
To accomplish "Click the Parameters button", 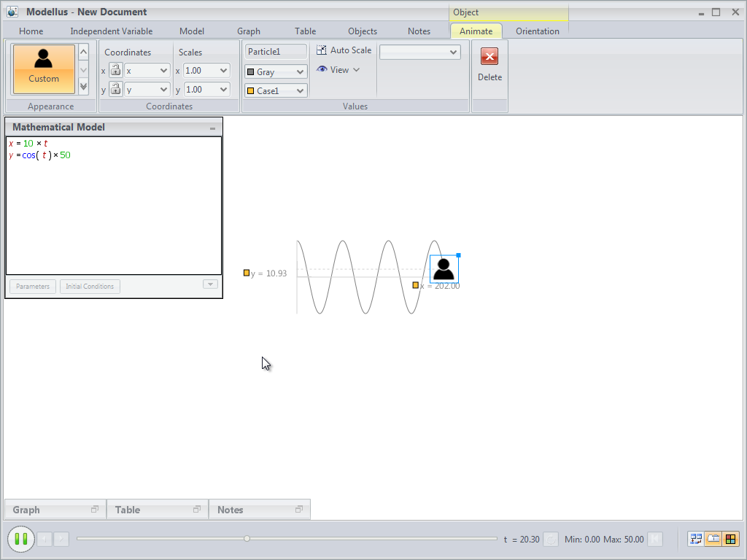I will click(33, 286).
